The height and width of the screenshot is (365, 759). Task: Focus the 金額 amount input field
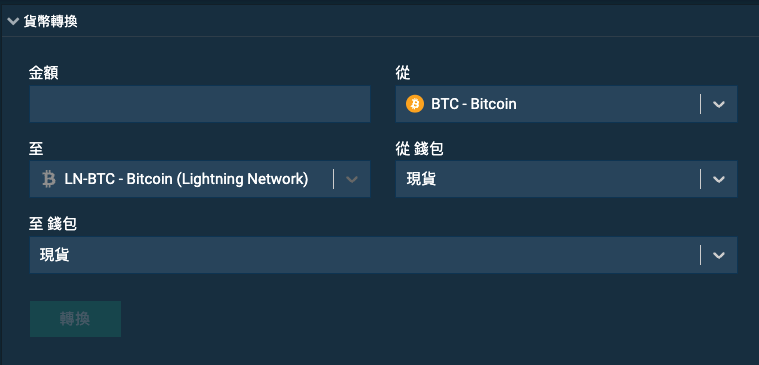[200, 104]
